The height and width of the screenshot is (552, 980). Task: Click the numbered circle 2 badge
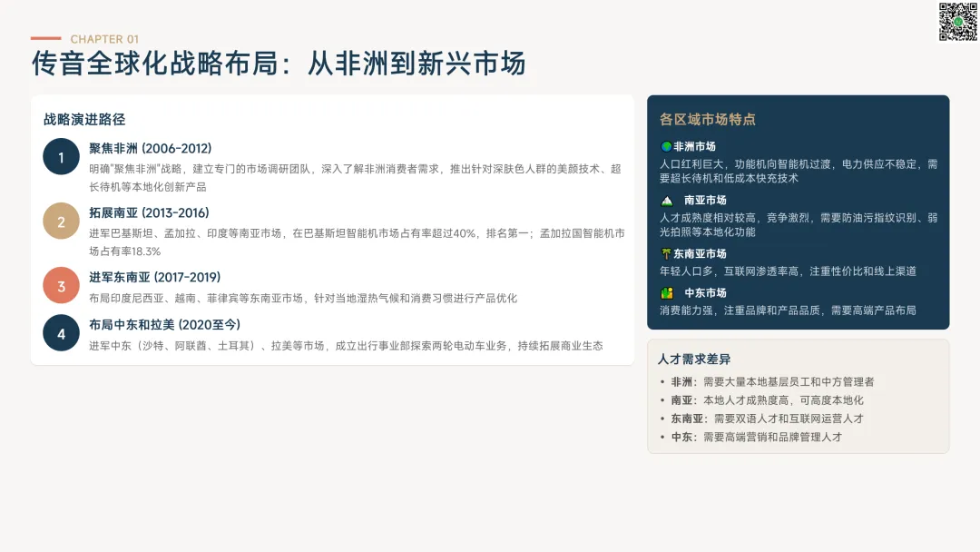[62, 222]
